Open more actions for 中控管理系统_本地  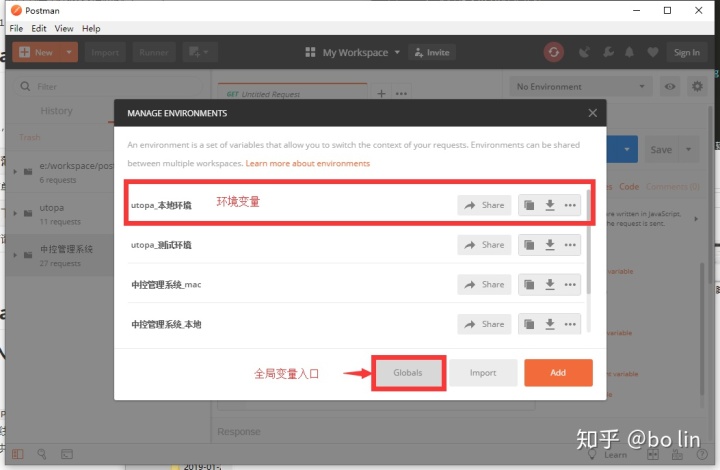[x=570, y=324]
